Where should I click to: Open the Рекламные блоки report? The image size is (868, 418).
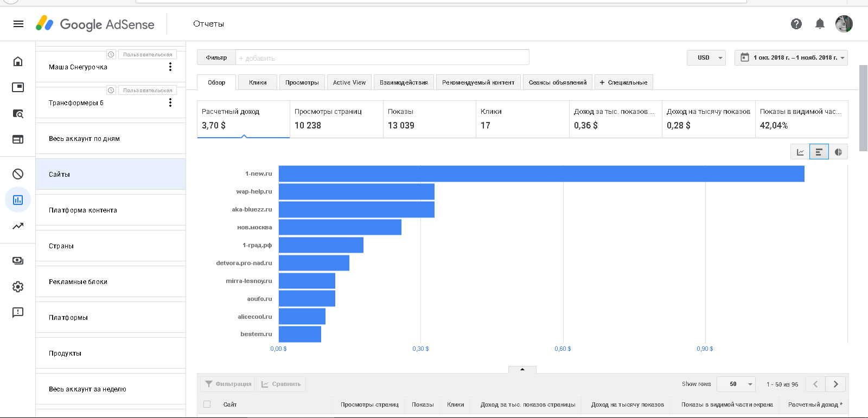(x=111, y=281)
